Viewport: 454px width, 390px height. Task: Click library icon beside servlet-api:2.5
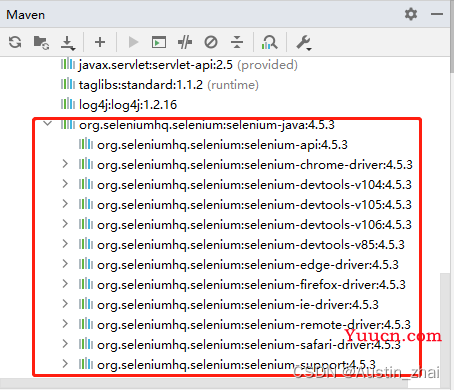point(68,64)
